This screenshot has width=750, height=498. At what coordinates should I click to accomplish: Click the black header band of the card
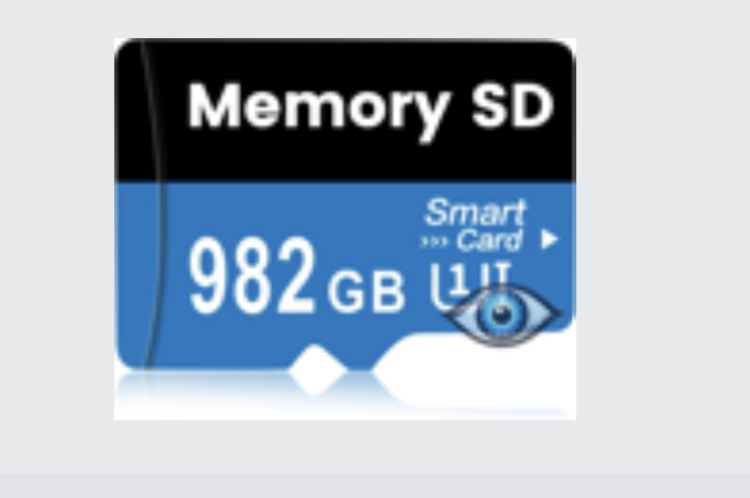point(345,111)
